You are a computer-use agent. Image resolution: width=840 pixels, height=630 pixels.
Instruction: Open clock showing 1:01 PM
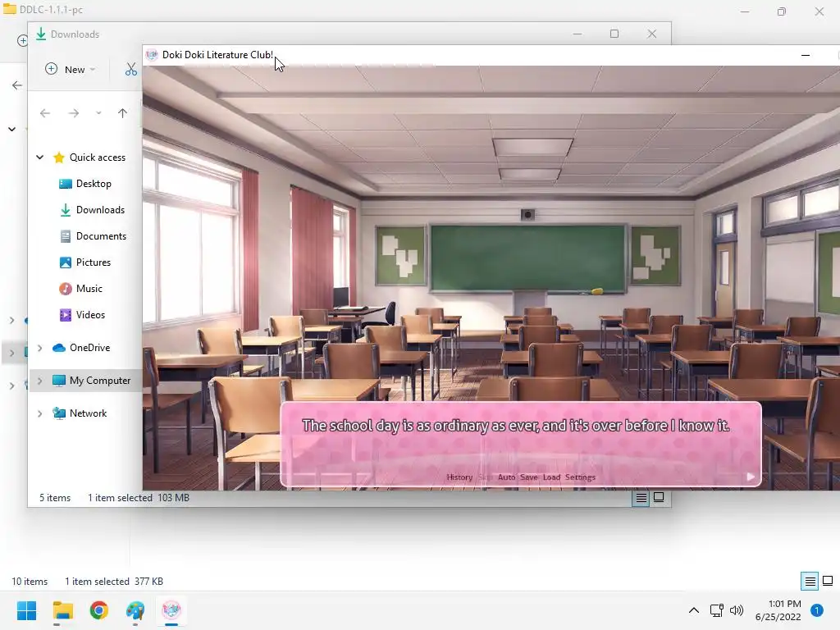[x=778, y=610]
